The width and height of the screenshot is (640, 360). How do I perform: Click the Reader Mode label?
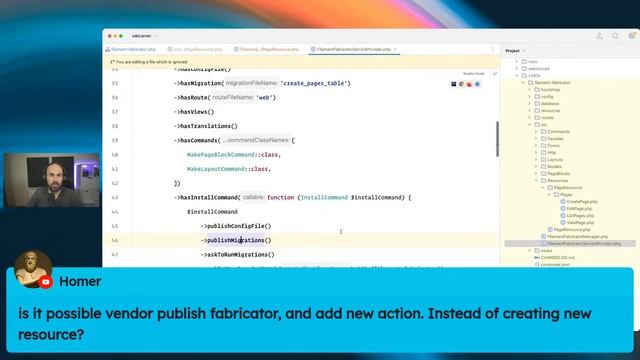[473, 74]
